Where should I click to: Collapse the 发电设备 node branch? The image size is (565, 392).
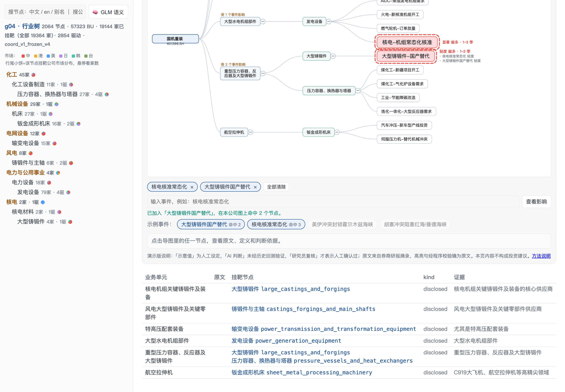point(329,22)
